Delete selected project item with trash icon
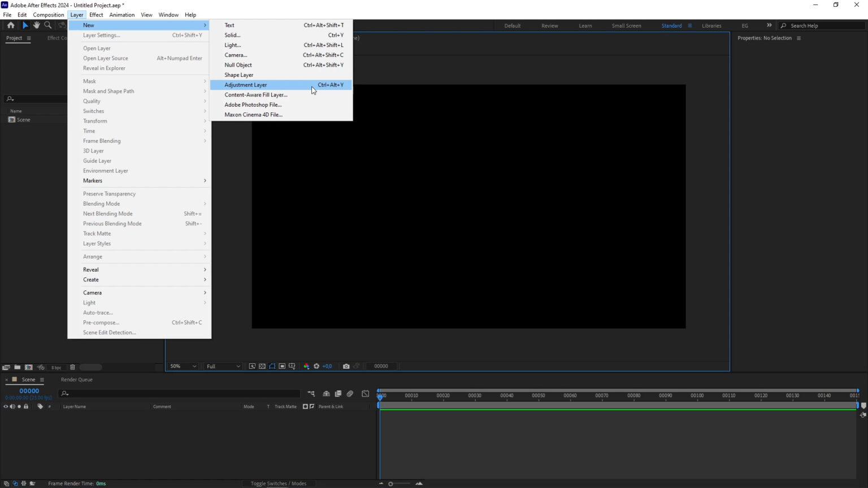The image size is (868, 488). pyautogui.click(x=72, y=367)
